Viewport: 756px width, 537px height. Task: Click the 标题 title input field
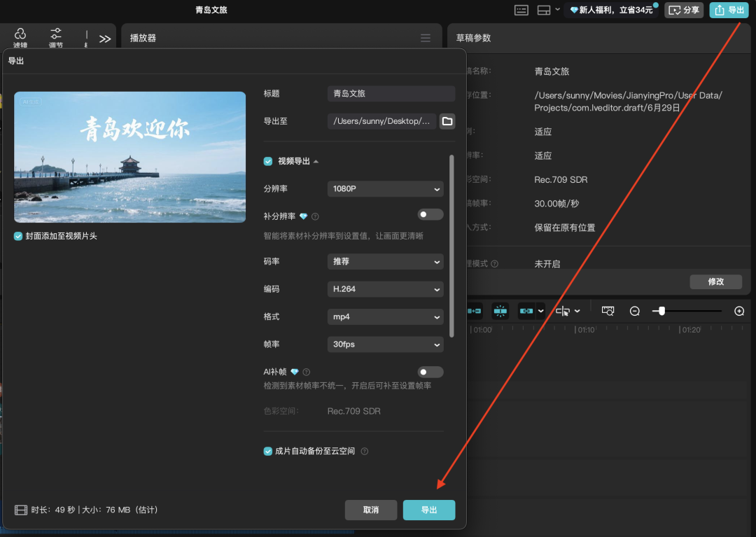(x=391, y=93)
